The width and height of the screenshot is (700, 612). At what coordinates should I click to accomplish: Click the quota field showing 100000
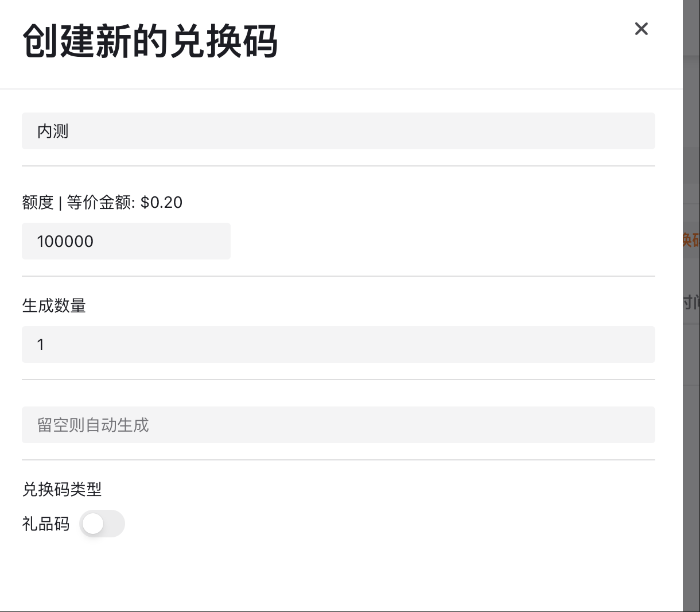(126, 241)
